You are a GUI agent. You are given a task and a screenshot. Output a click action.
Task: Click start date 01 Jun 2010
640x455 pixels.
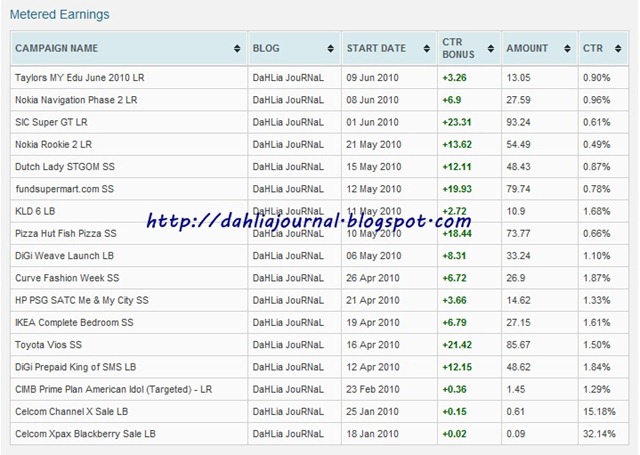[x=372, y=122]
